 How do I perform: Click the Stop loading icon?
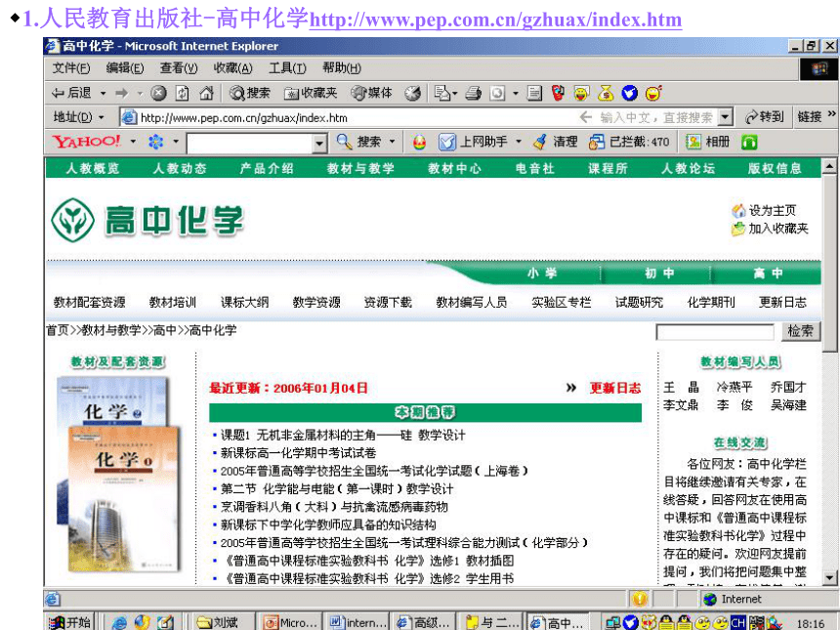[x=158, y=93]
